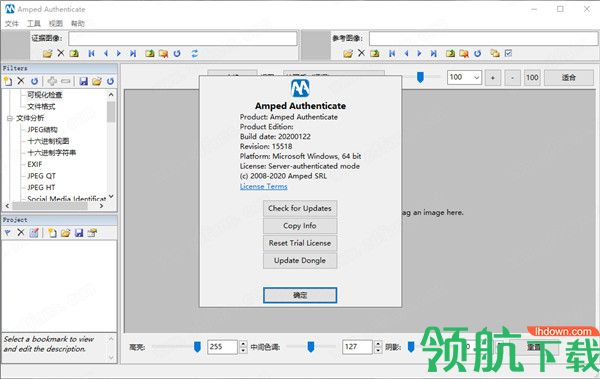
Task: Go to next image in evidence toolbar
Action: tap(119, 54)
